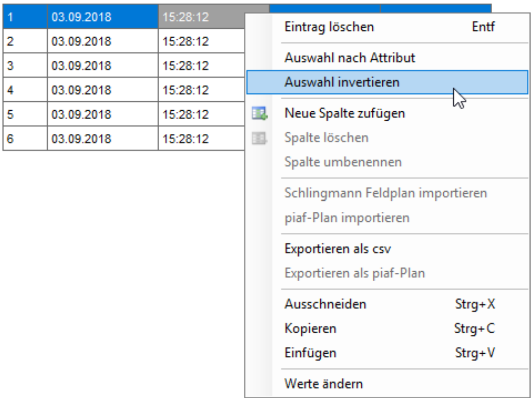The width and height of the screenshot is (532, 399).
Task: Select date cell in row 3
Action: click(x=102, y=66)
